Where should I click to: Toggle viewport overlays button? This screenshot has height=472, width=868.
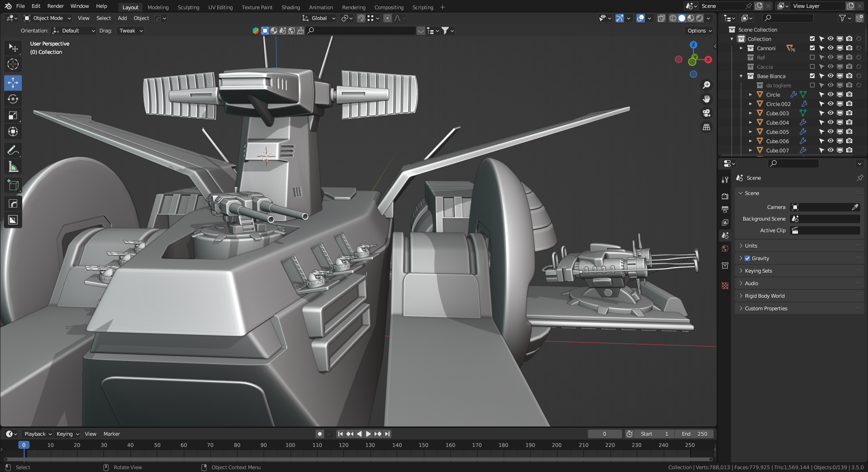(x=641, y=18)
